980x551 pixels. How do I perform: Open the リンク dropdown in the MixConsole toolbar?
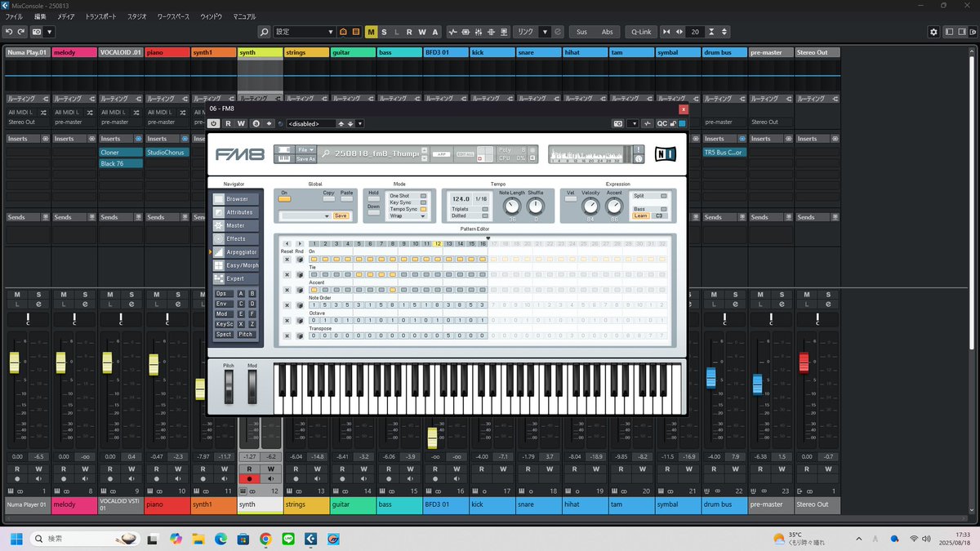point(546,32)
